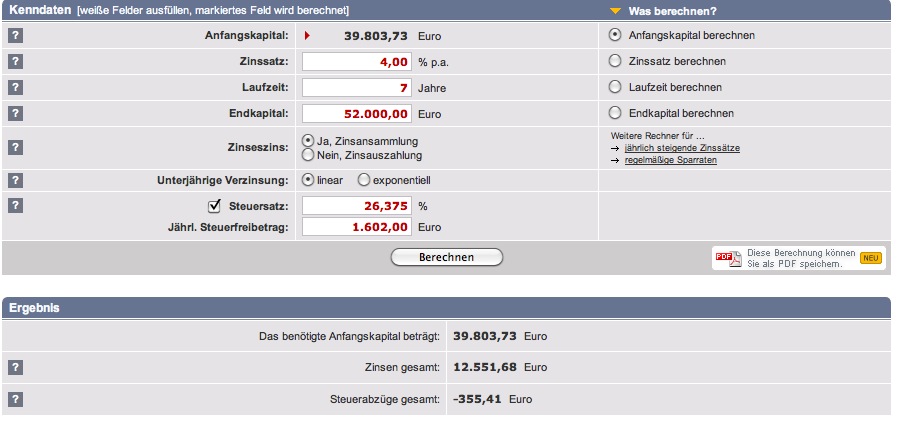
Task: Open help icon beside Zinsen gesamt
Action: click(x=15, y=367)
